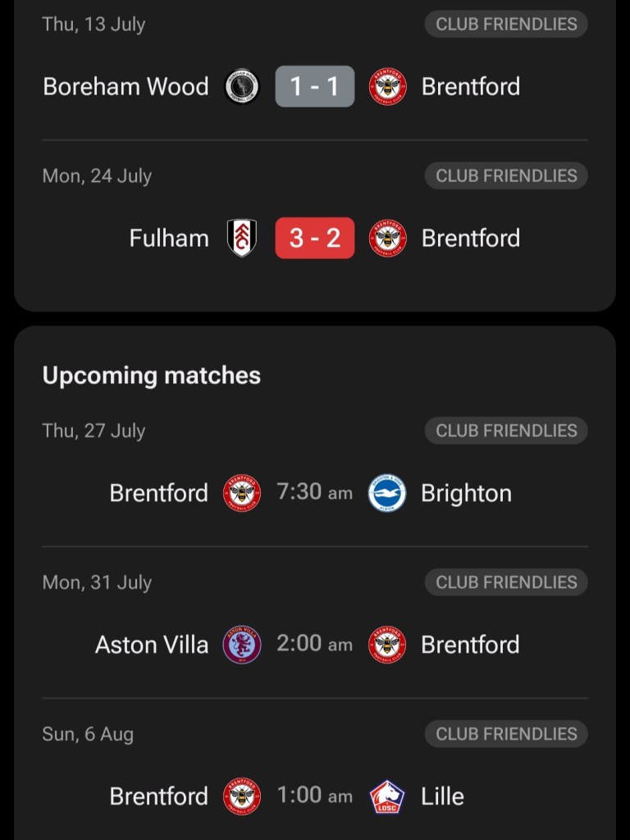This screenshot has width=630, height=840.
Task: Tap Brentford crest in the Boreham Wood match
Action: click(387, 87)
